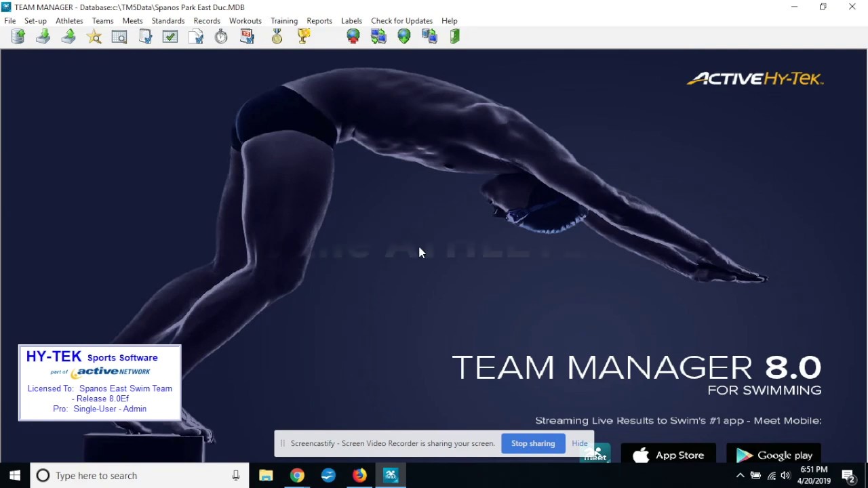
Task: Open the Help menu
Action: [450, 21]
